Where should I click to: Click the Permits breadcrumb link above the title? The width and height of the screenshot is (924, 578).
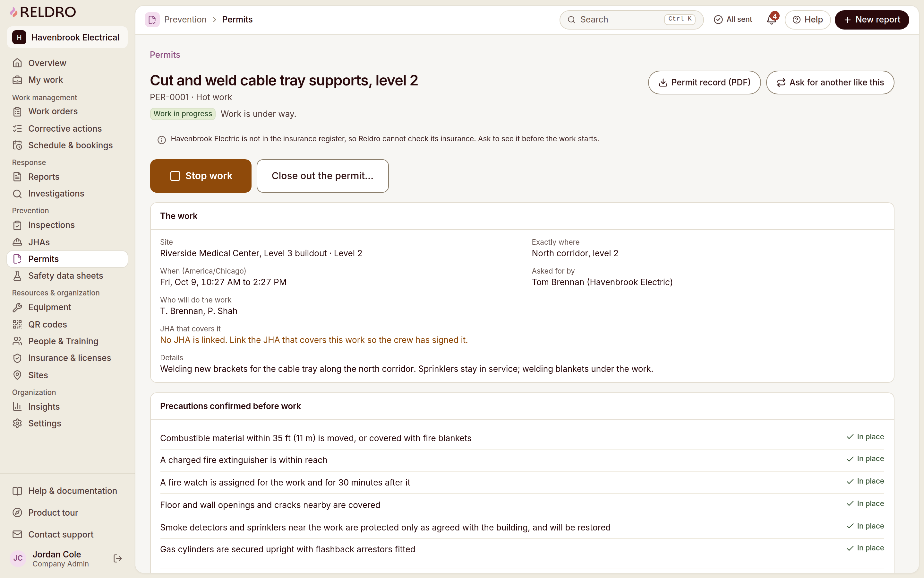click(165, 55)
